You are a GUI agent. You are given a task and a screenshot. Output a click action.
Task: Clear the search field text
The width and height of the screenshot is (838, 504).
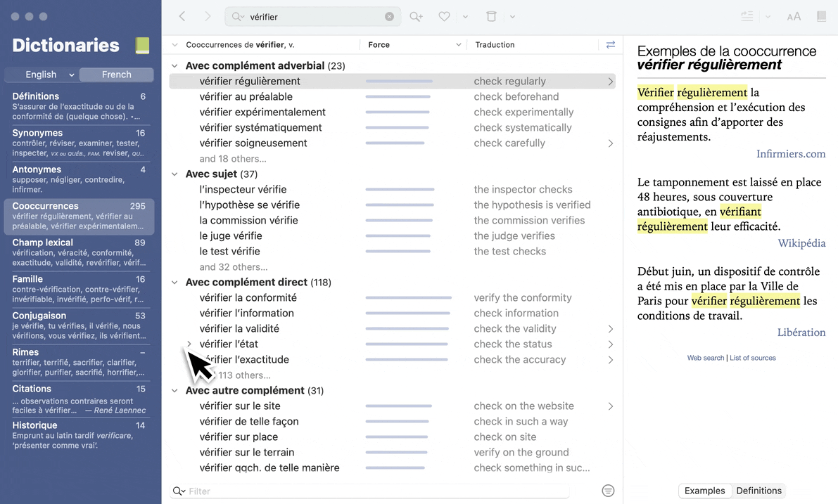[x=389, y=17]
